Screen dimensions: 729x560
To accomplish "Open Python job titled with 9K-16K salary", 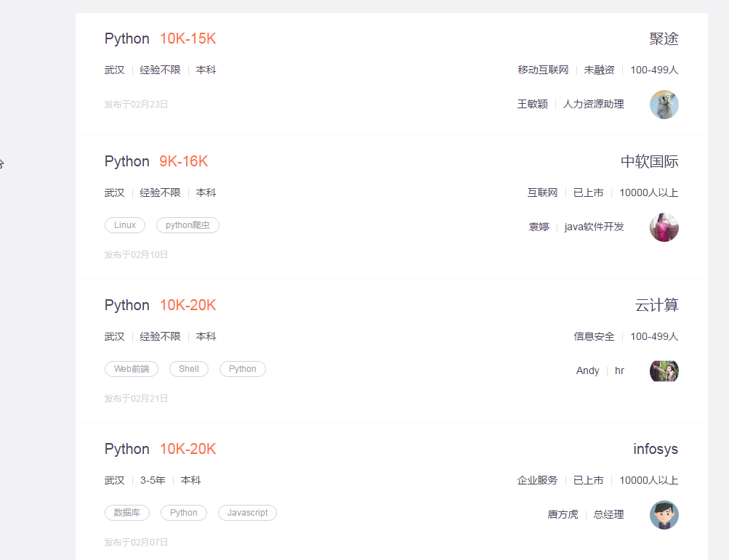I will coord(127,161).
